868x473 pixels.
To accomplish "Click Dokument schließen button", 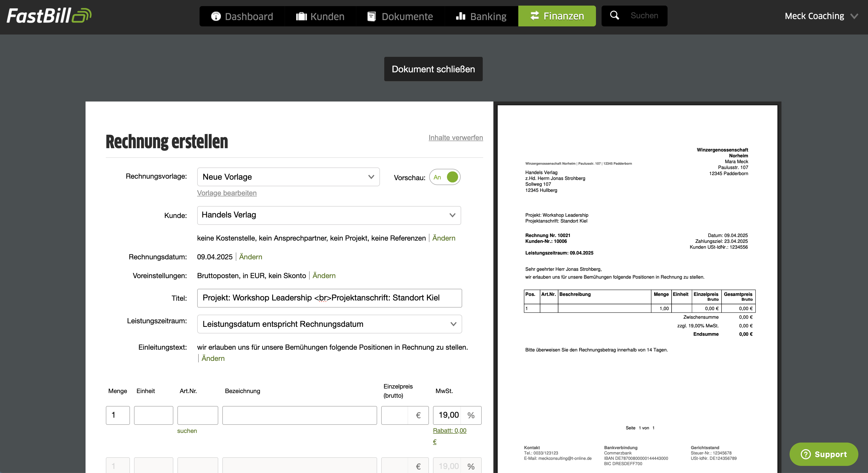I will [433, 69].
